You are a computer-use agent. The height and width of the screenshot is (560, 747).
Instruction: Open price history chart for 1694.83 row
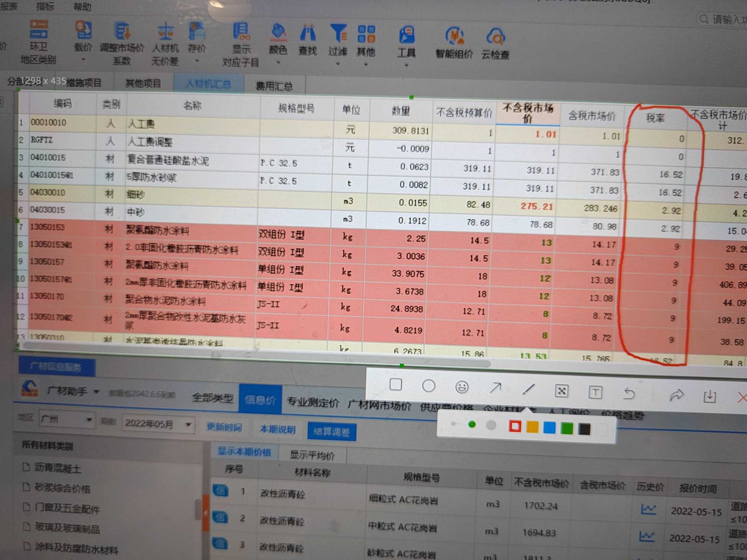647,536
